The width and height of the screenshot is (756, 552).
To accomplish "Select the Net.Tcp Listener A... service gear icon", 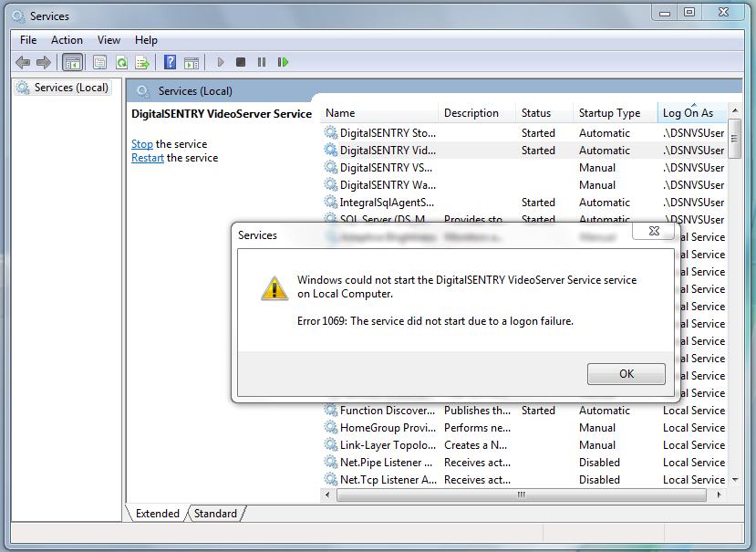I will [x=331, y=480].
